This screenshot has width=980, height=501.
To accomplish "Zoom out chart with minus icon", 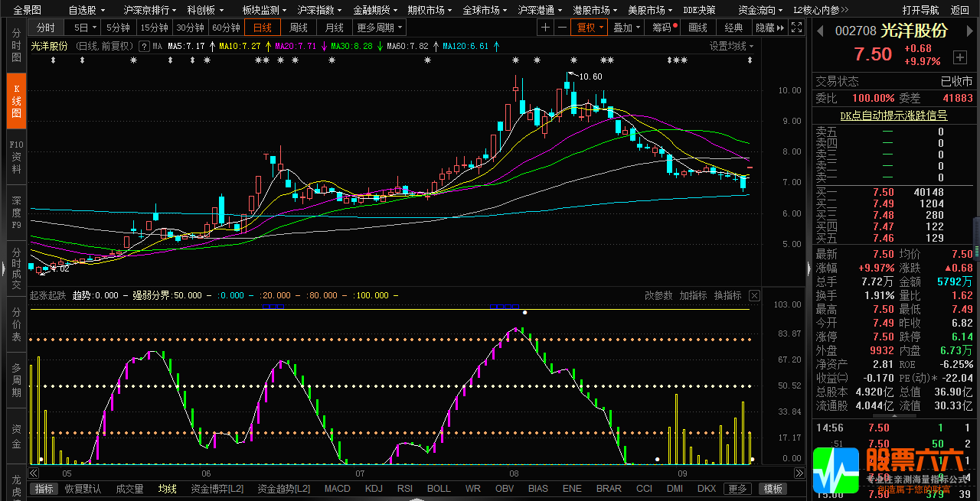I will tap(562, 28).
